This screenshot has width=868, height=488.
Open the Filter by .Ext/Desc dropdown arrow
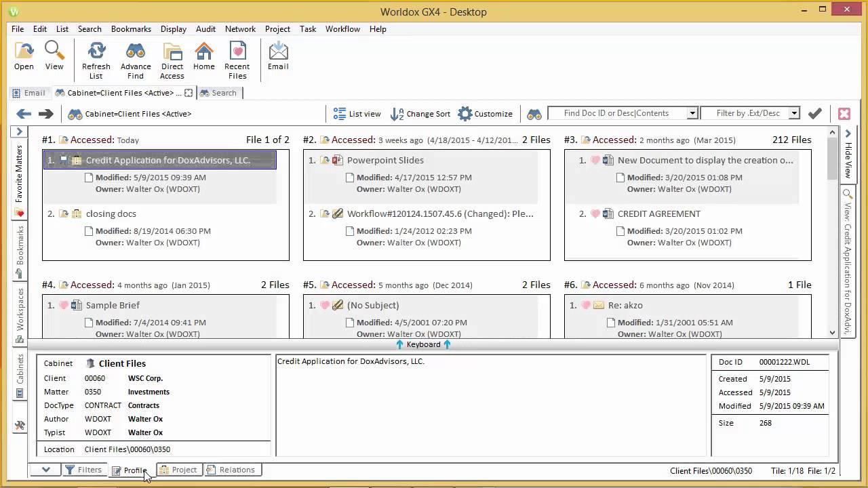(794, 114)
